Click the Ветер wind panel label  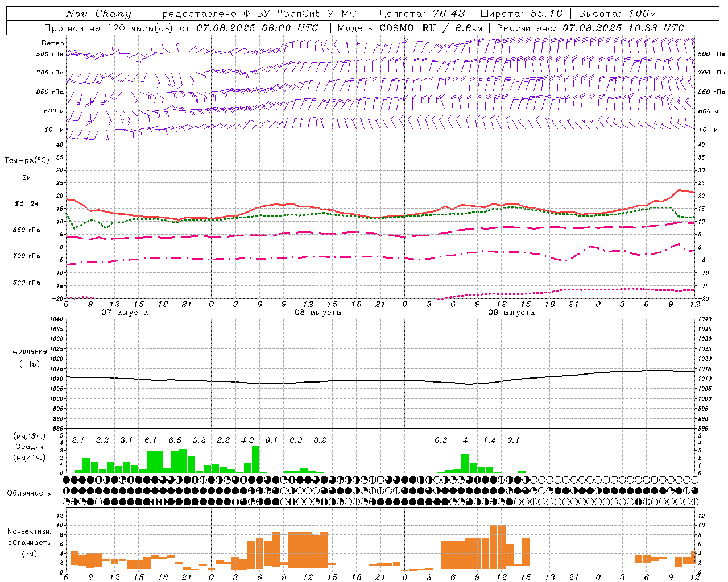(53, 43)
